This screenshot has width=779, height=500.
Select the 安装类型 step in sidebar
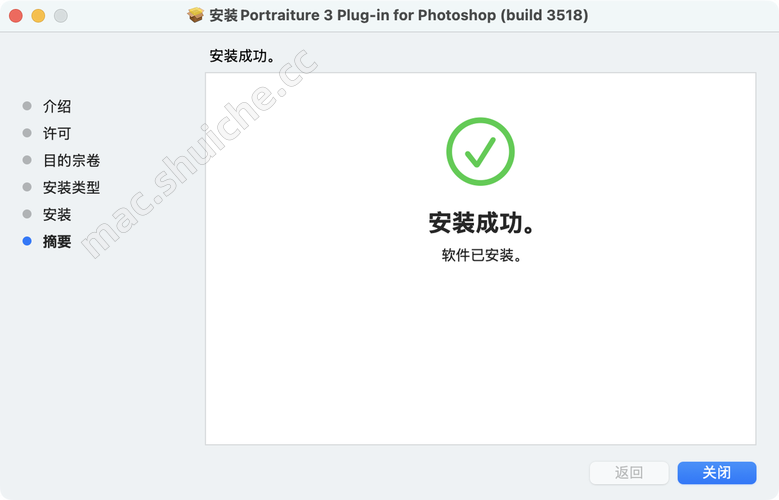click(x=72, y=187)
